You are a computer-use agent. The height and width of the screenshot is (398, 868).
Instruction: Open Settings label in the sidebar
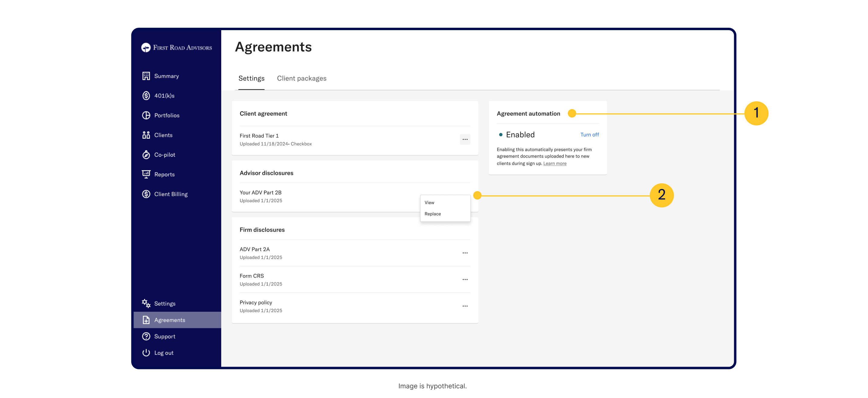165,304
